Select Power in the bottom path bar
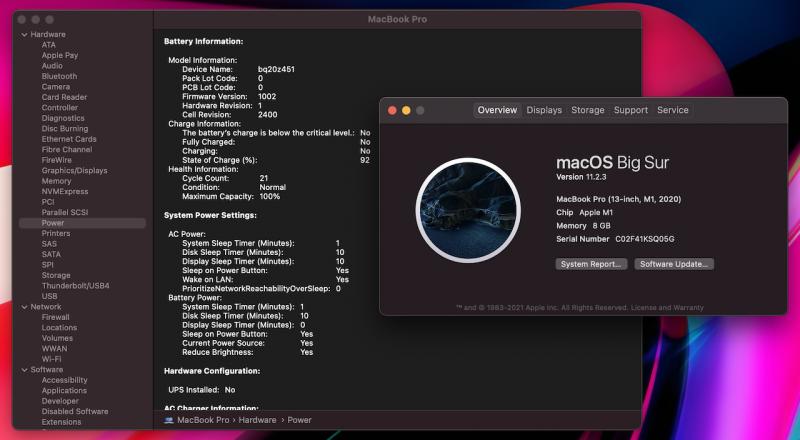The height and width of the screenshot is (440, 800). [x=299, y=420]
